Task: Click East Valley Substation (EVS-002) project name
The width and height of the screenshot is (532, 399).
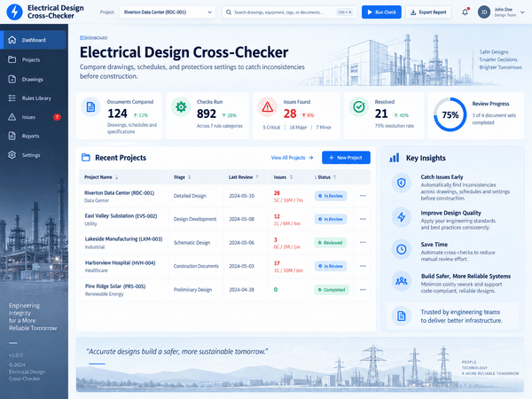Action: (x=121, y=215)
